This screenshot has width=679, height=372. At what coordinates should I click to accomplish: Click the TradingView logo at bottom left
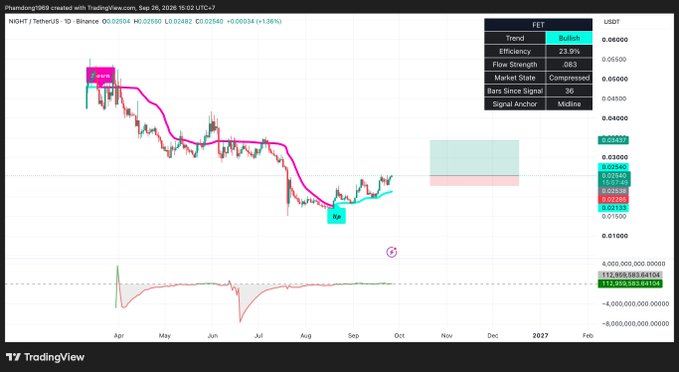[x=45, y=357]
